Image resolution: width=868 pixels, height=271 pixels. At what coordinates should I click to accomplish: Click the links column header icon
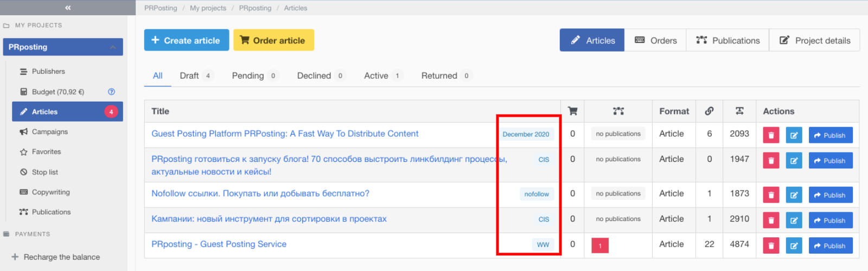click(x=709, y=111)
